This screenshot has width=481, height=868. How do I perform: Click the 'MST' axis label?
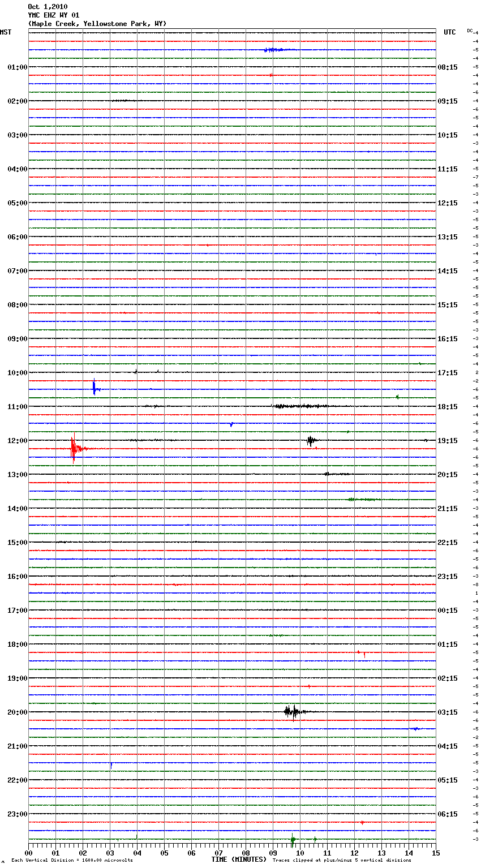(6, 32)
